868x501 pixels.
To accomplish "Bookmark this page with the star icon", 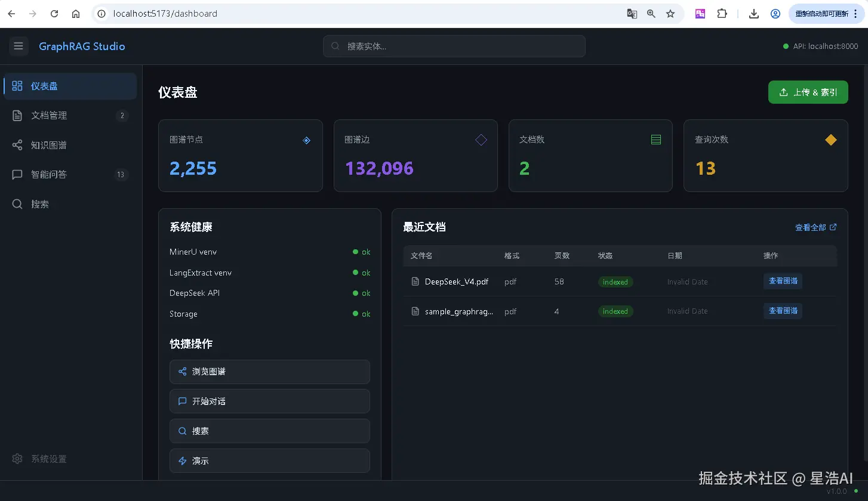I will click(670, 14).
